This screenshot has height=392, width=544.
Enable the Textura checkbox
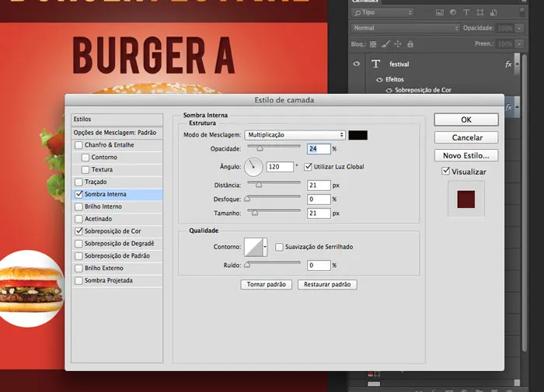point(85,170)
